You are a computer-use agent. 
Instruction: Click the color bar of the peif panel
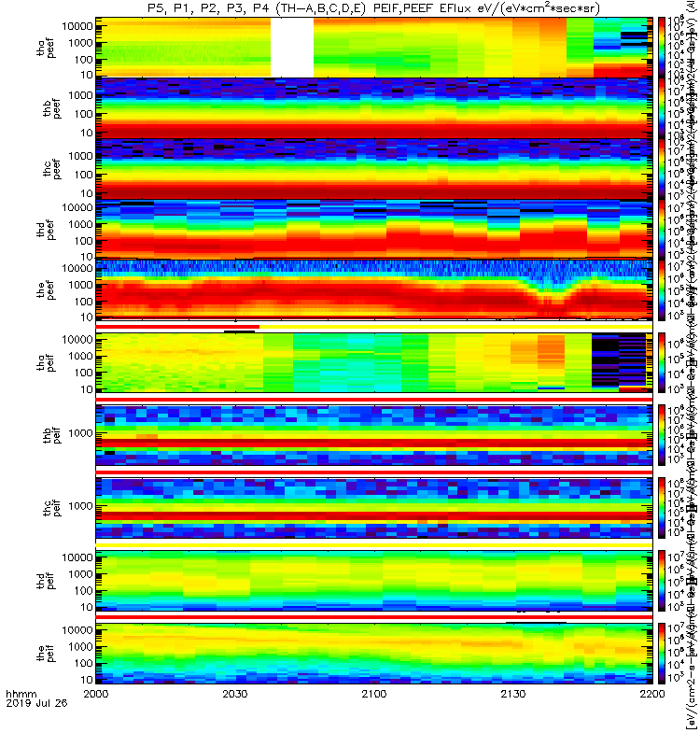click(x=662, y=653)
